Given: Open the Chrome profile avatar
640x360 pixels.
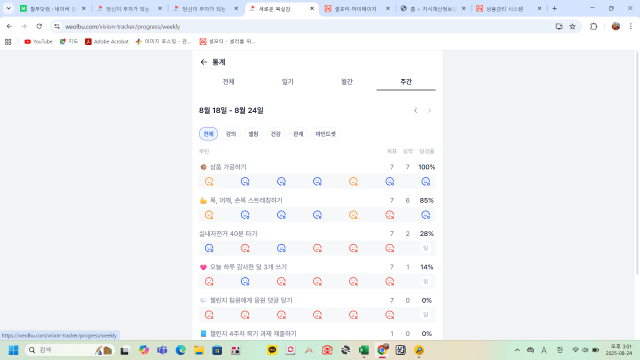Looking at the screenshot, I should [616, 27].
